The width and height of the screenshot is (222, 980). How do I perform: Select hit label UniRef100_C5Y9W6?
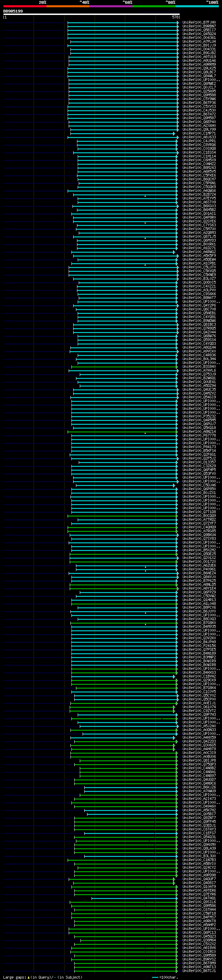coord(199,99)
